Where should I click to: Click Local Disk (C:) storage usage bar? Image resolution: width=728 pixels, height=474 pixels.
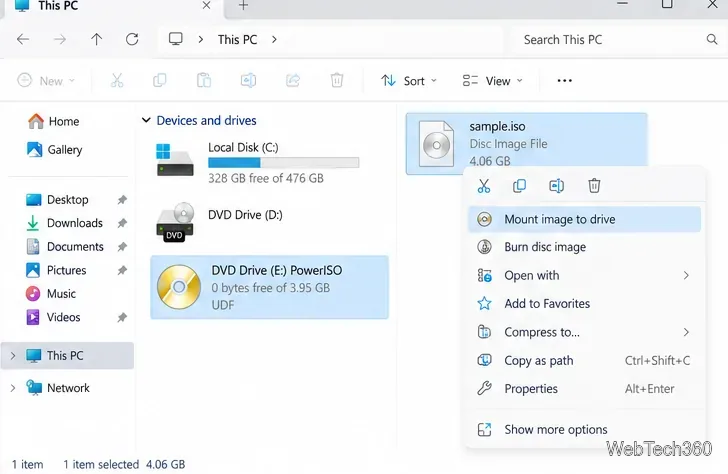tap(283, 162)
